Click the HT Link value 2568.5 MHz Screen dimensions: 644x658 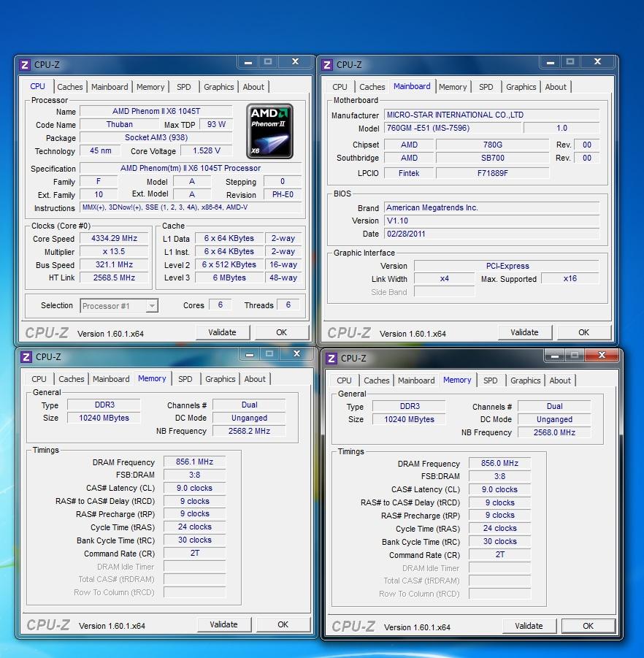click(x=114, y=278)
